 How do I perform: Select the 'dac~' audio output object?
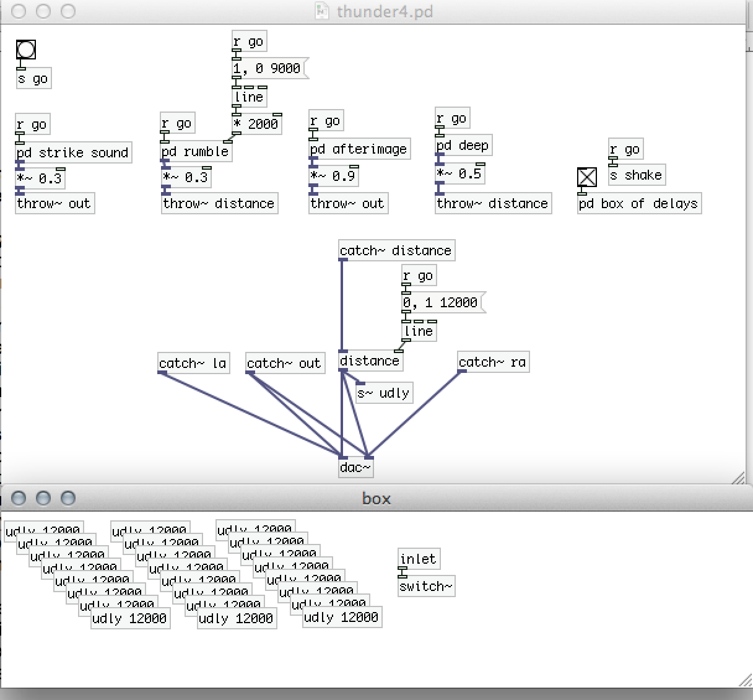click(356, 467)
